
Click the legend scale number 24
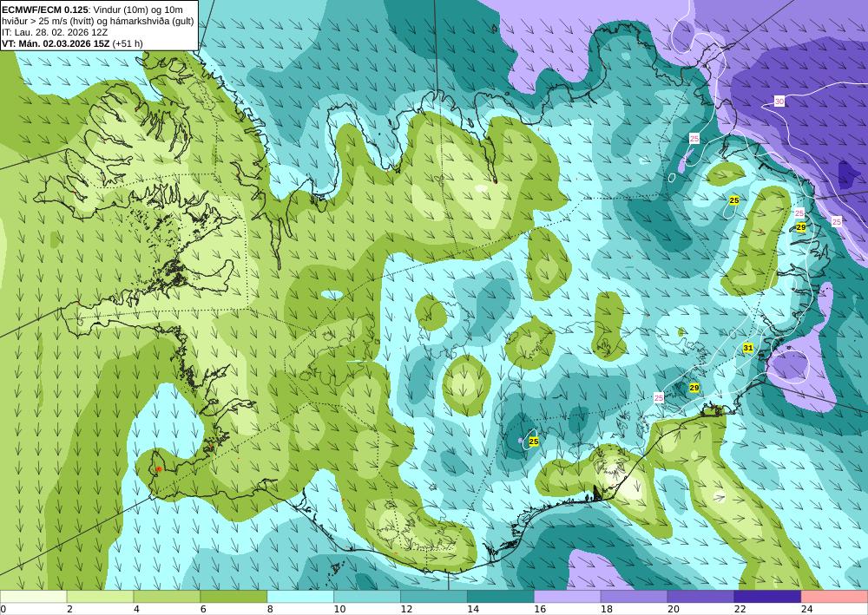pos(807,609)
